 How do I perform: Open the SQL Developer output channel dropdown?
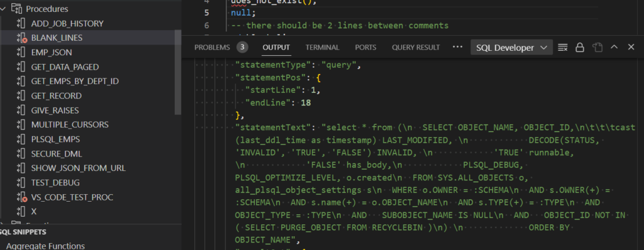[511, 48]
